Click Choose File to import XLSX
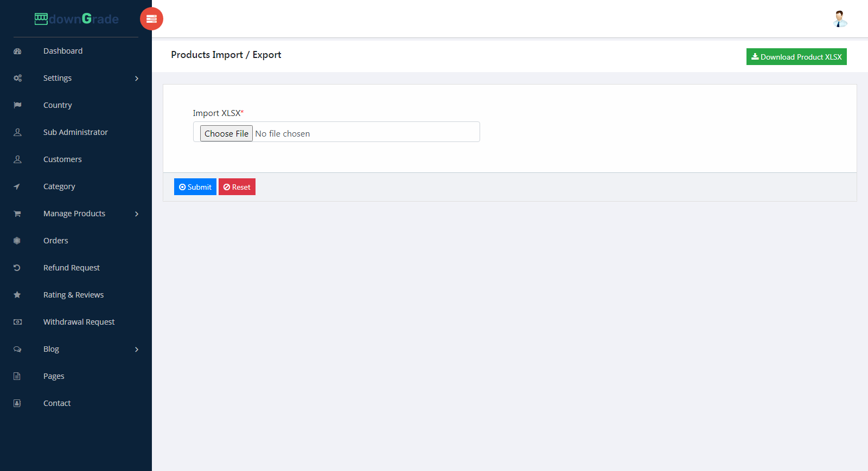The height and width of the screenshot is (471, 868). click(x=226, y=133)
